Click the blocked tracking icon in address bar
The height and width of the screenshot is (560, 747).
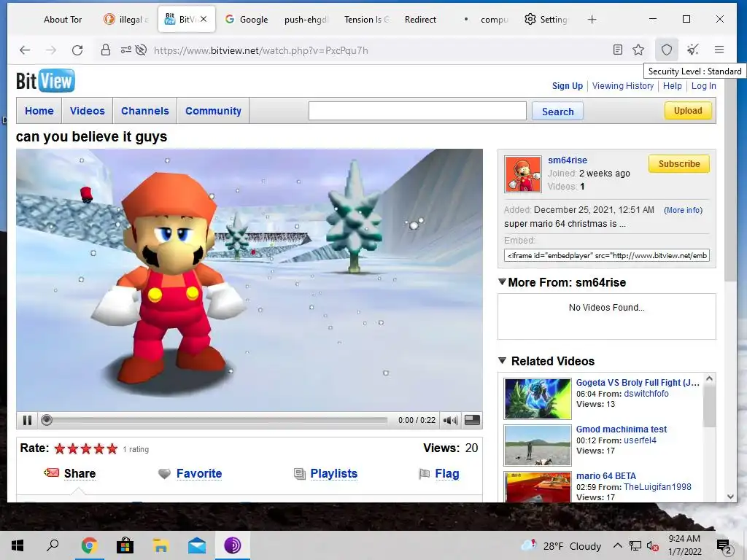pyautogui.click(x=141, y=50)
